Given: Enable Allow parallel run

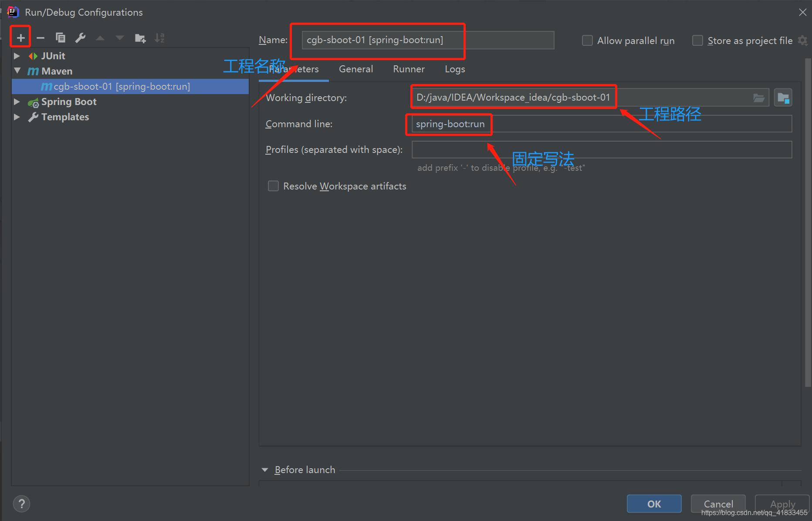Looking at the screenshot, I should tap(587, 41).
